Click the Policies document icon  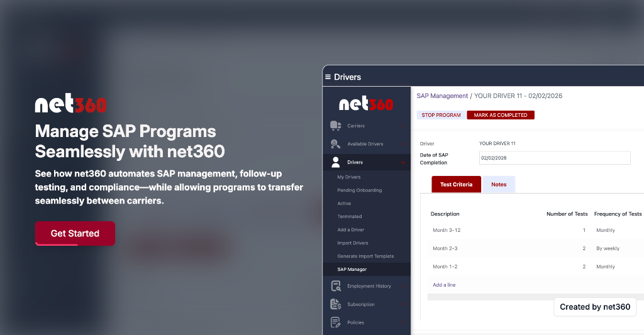(x=336, y=322)
